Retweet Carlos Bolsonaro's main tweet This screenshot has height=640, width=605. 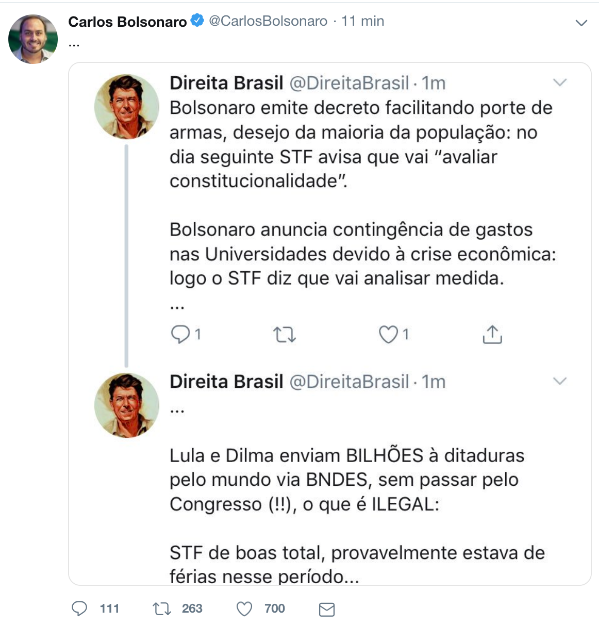pos(162,609)
